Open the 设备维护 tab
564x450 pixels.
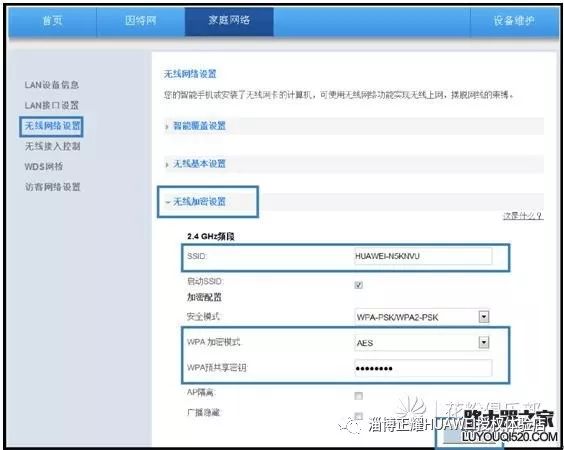tap(514, 21)
